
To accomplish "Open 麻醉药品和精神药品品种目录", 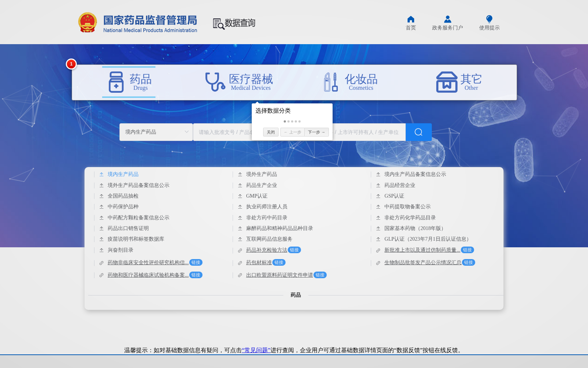I will coord(280,229).
